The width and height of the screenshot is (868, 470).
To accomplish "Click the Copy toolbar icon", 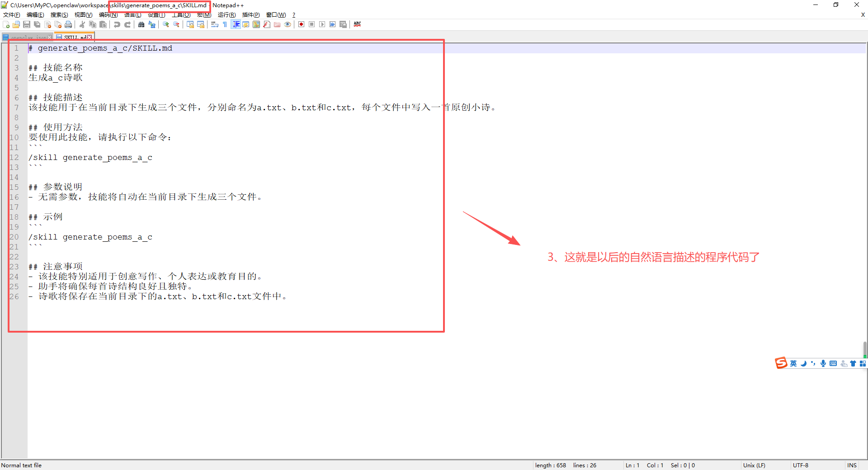I will (93, 24).
